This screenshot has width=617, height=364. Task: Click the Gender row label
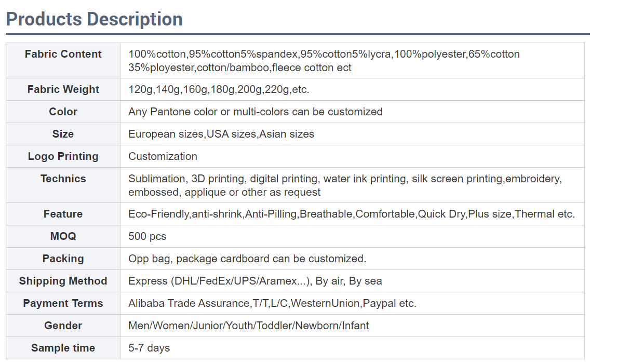click(63, 326)
